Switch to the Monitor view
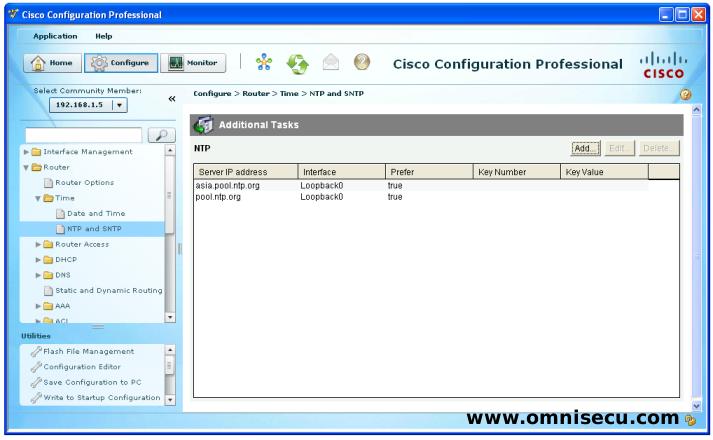 (x=193, y=63)
